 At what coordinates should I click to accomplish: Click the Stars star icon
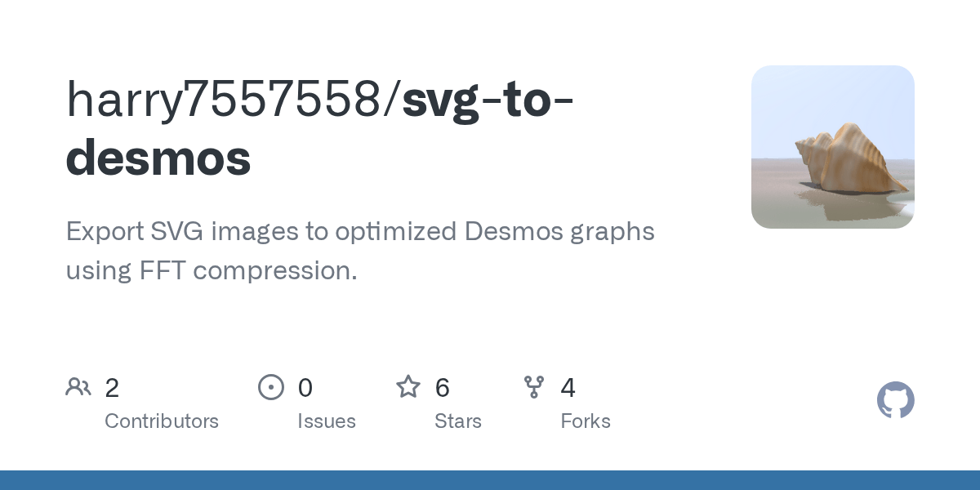pos(408,386)
